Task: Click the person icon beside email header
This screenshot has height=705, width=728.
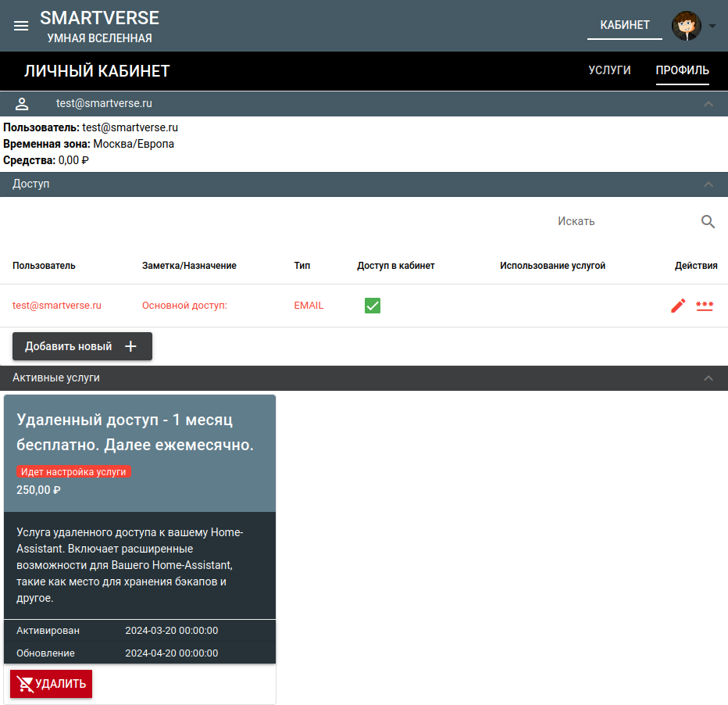Action: pos(22,103)
